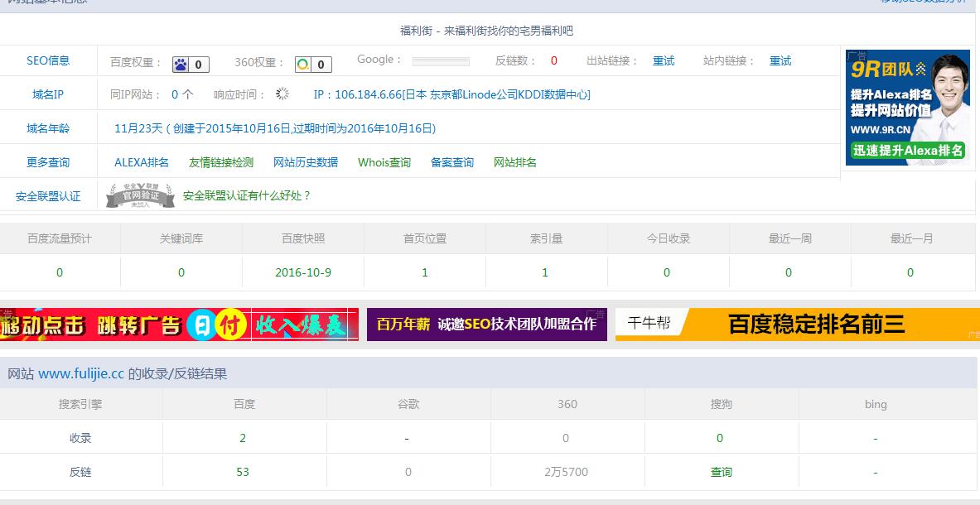This screenshot has width=980, height=505.
Task: Retry loading 出站链接 count
Action: click(664, 60)
